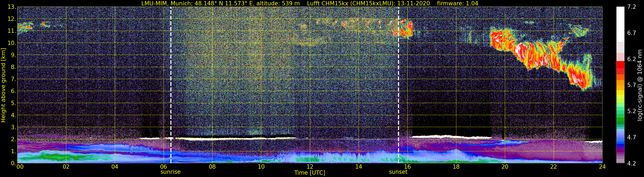This screenshot has width=644, height=177.
Task: Click the 'Time [UTC]' axis label
Action: [x=310, y=172]
